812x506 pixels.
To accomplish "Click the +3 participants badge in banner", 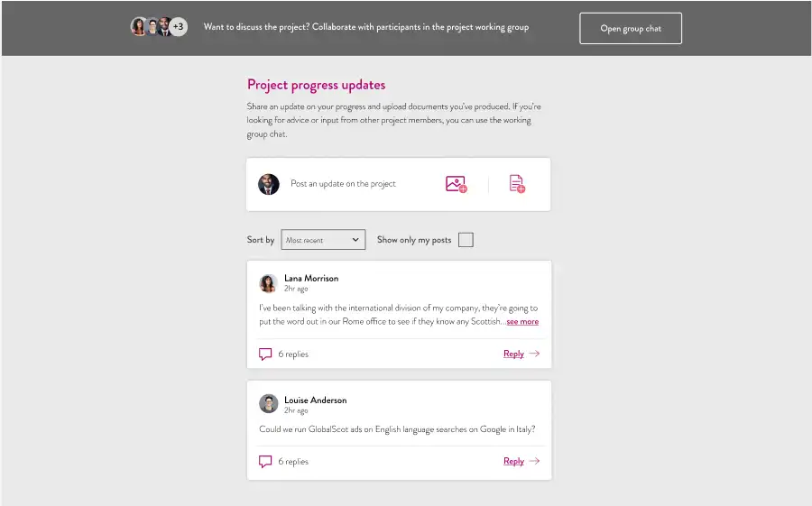I will (x=178, y=26).
